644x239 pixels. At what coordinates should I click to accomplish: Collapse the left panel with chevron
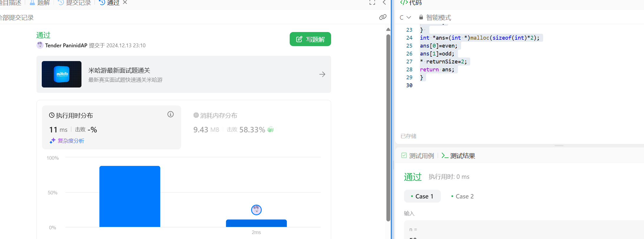(x=384, y=3)
